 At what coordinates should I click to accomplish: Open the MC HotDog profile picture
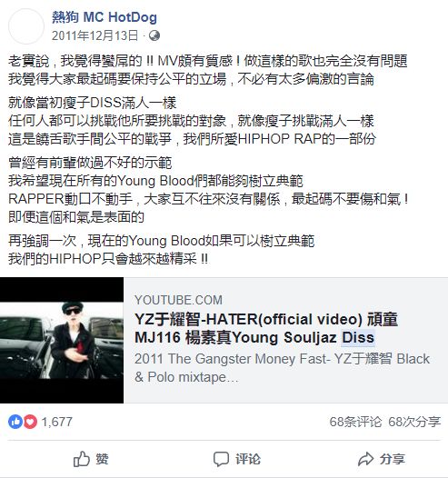(26, 26)
